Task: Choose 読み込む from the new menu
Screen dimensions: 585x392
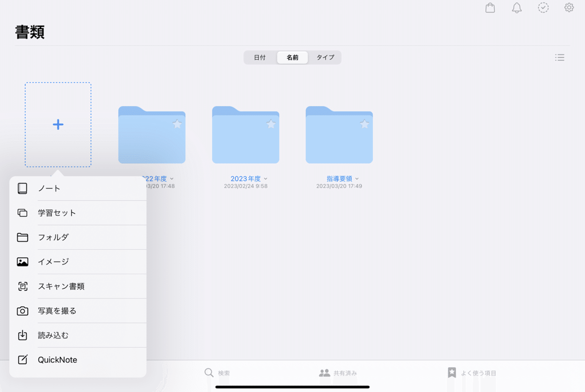Action: 78,335
